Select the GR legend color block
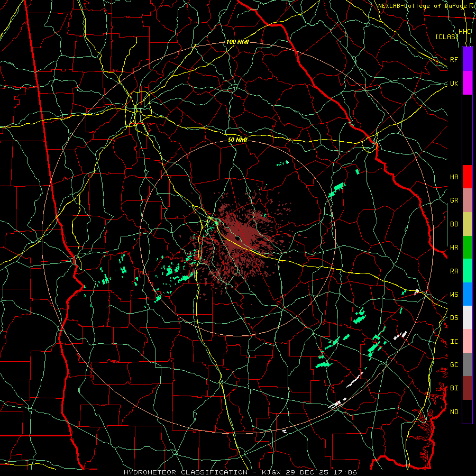 tap(467, 200)
